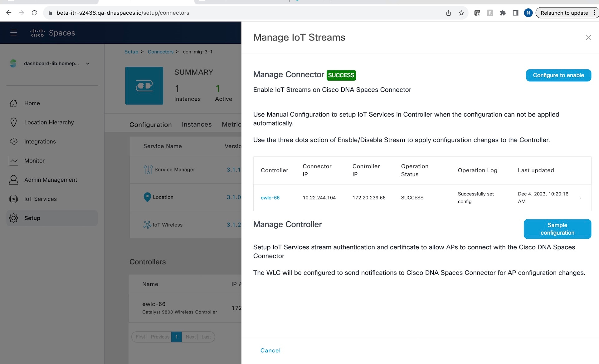Open the hamburger navigation menu
This screenshot has width=599, height=364.
coord(13,32)
